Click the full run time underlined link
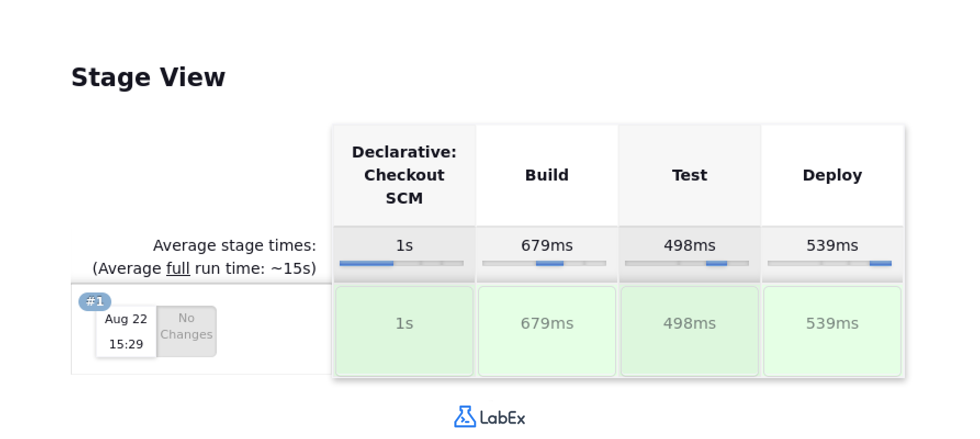Viewport: 980px width, 439px height. (x=177, y=269)
